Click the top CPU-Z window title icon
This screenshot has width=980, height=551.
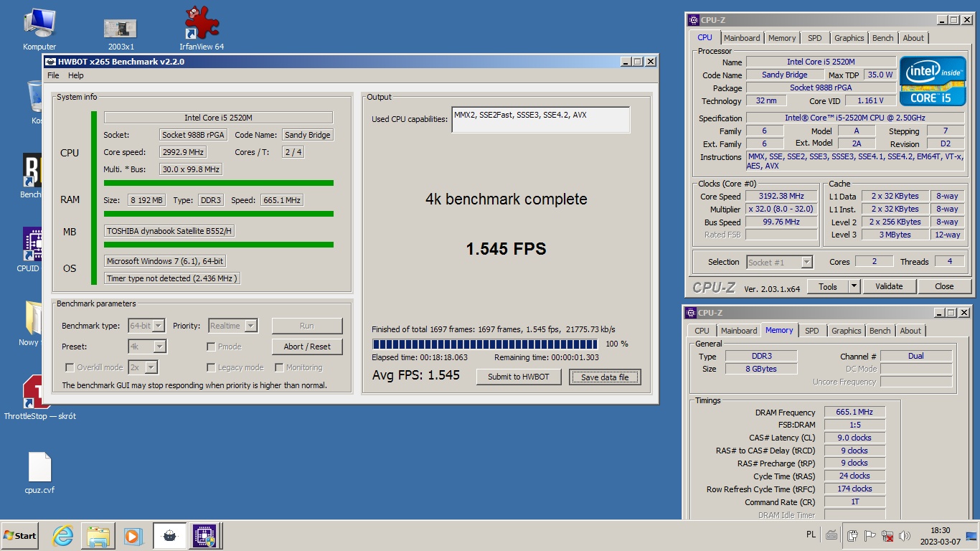pyautogui.click(x=693, y=20)
